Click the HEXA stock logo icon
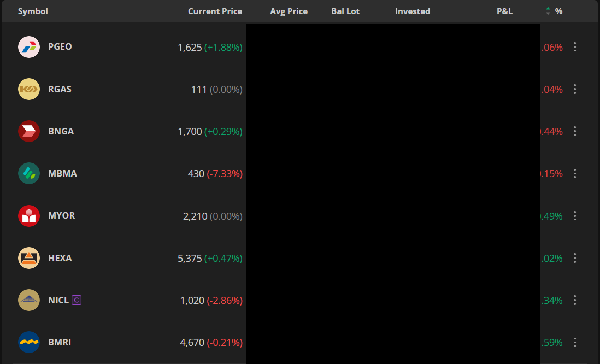The image size is (600, 364). pos(29,258)
